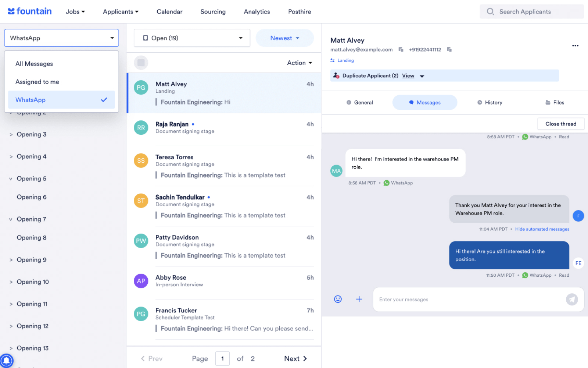Click the Landing stage link
The height and width of the screenshot is (368, 588).
[345, 60]
